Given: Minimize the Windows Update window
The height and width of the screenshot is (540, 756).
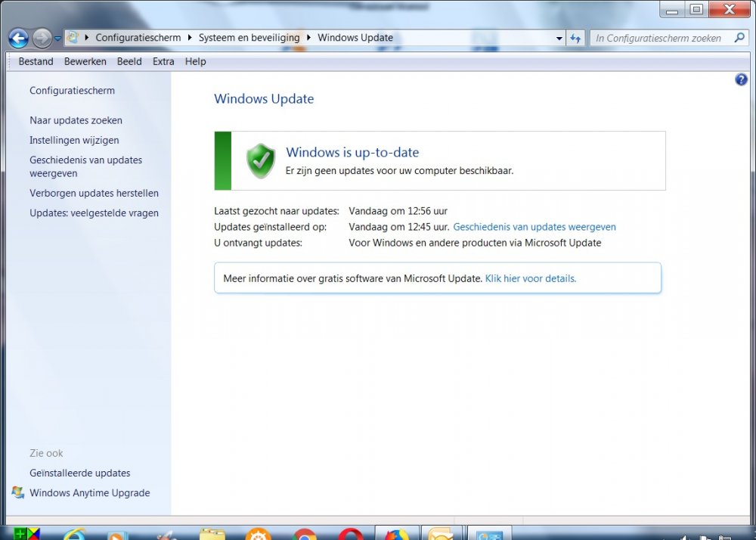Looking at the screenshot, I should (672, 10).
